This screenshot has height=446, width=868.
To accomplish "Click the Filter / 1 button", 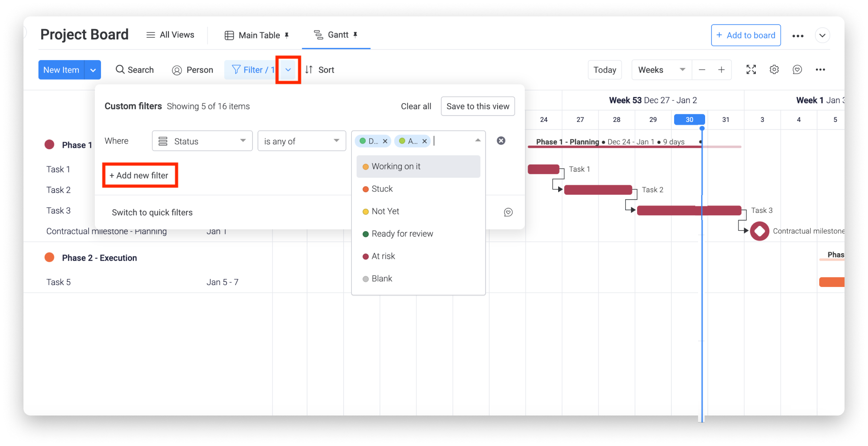I will click(x=252, y=70).
